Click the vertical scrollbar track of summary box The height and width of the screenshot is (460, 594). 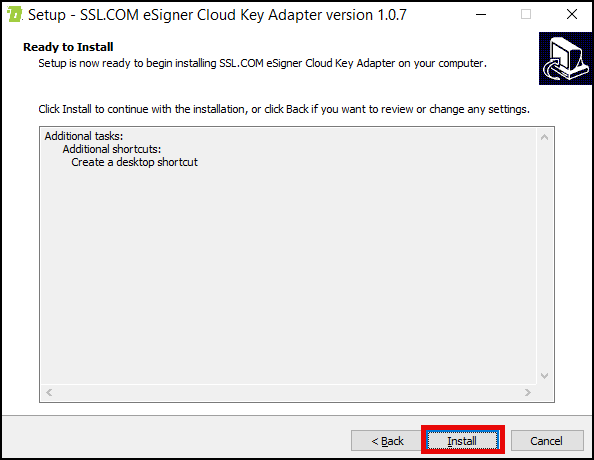(544, 257)
